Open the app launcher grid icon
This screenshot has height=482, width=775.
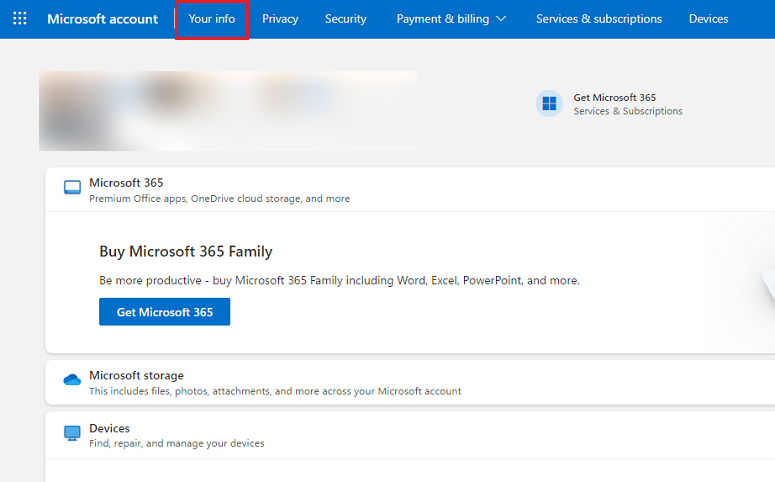[x=20, y=19]
